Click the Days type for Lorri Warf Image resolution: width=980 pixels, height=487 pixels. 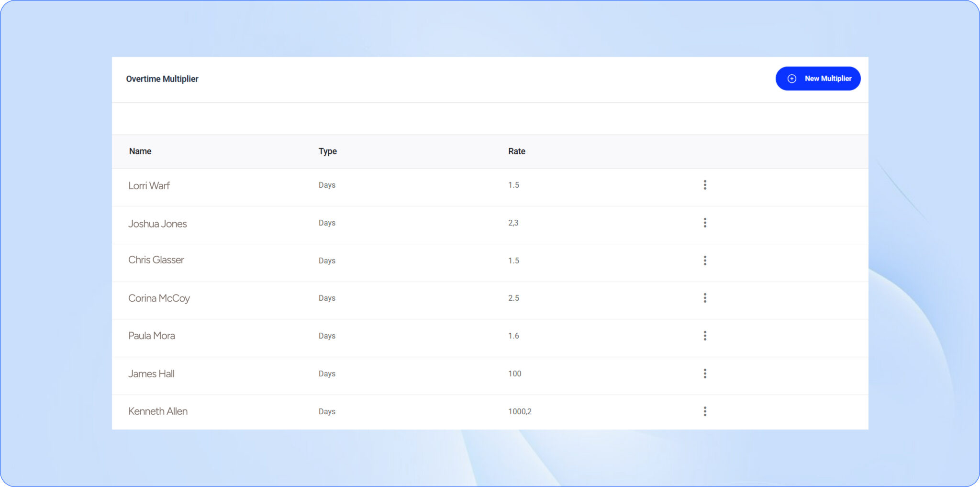click(x=327, y=185)
